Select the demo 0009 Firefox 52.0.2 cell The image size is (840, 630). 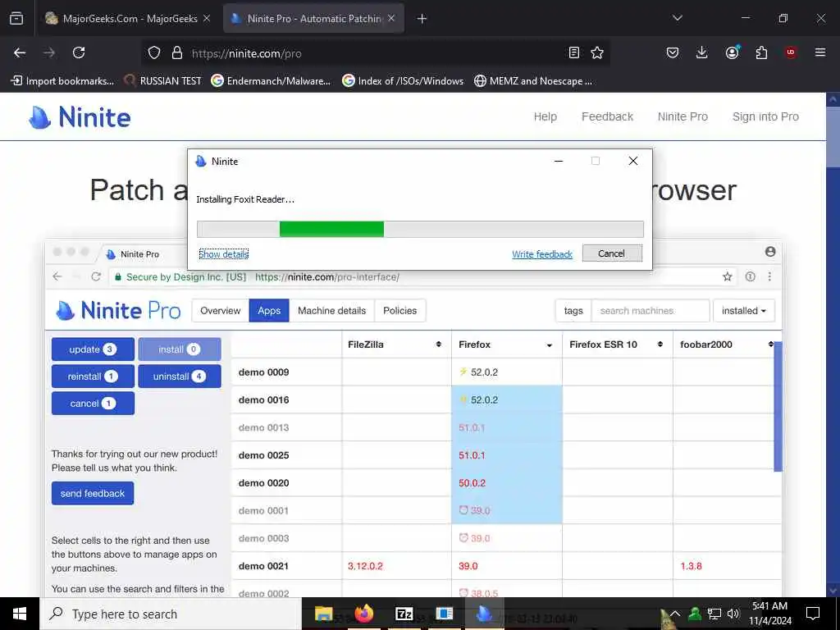pyautogui.click(x=507, y=372)
